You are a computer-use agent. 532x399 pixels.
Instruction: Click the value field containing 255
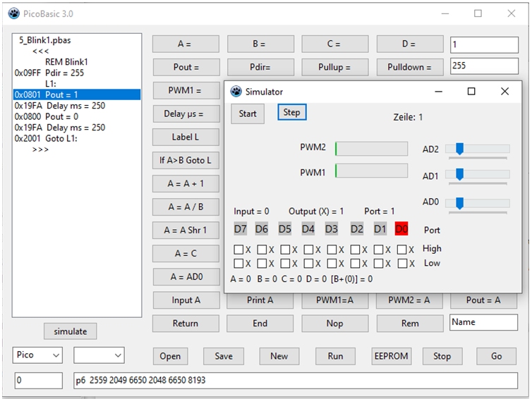pyautogui.click(x=483, y=66)
